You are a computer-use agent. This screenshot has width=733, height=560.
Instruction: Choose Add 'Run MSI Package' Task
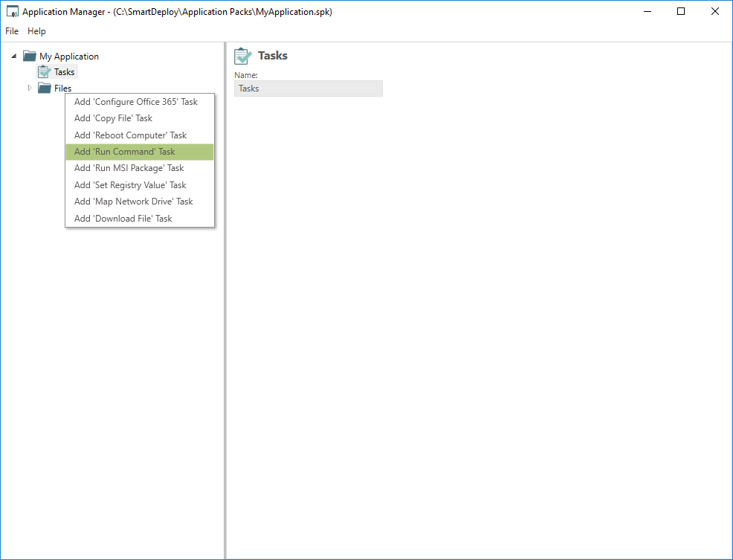tap(139, 168)
